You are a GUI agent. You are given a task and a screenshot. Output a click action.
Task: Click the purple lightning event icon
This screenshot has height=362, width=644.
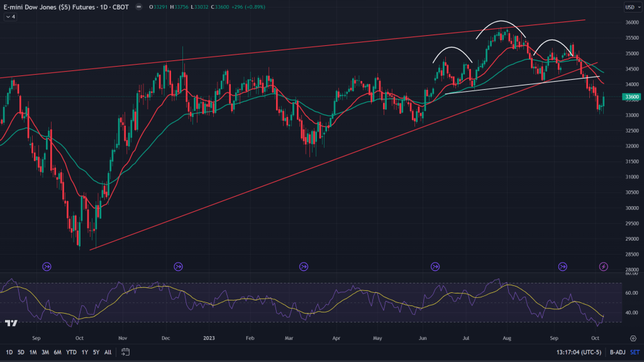pos(603,266)
